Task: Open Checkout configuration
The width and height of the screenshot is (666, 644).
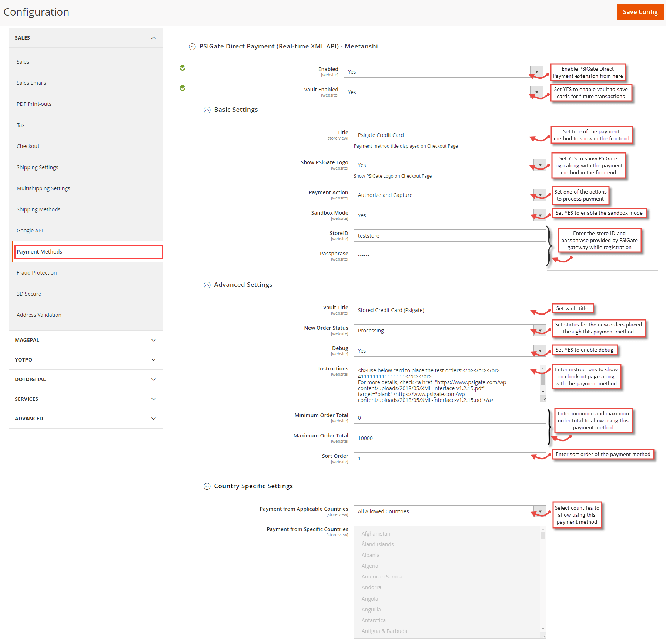Action: coord(28,146)
